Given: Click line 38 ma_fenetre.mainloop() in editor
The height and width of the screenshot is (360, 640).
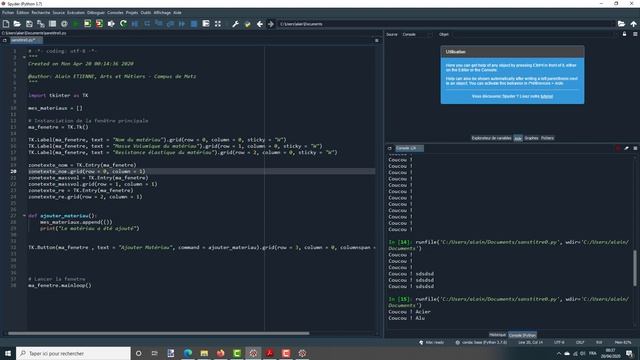Looking at the screenshot, I should coord(60,285).
